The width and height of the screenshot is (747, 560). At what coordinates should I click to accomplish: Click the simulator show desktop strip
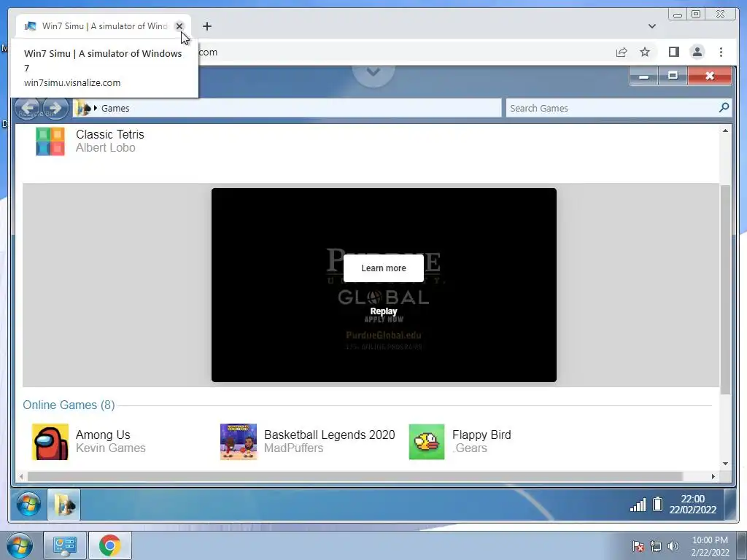pyautogui.click(x=729, y=505)
